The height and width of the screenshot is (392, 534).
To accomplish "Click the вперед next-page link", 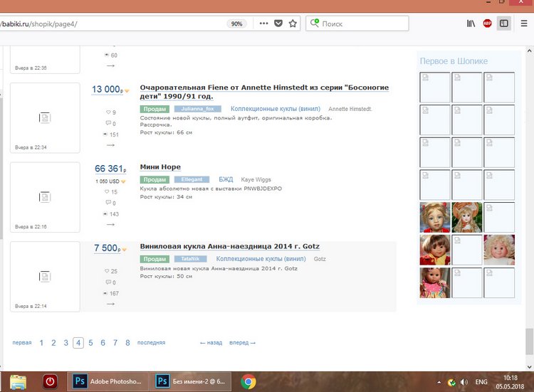I will point(242,343).
